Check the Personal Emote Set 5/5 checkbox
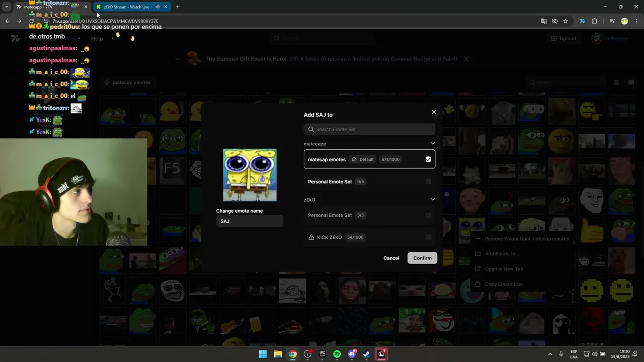644x362 pixels. [428, 215]
